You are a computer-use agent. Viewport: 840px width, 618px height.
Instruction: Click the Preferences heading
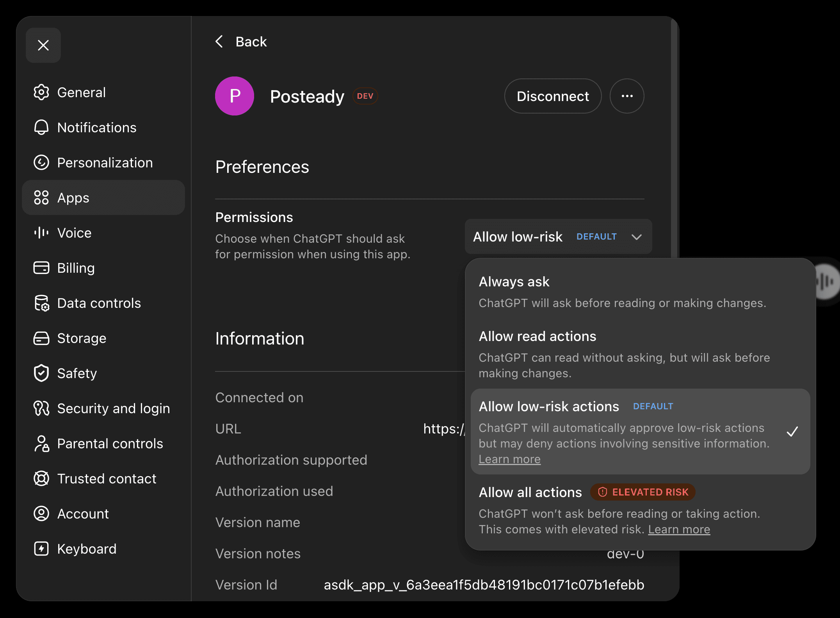tap(262, 167)
